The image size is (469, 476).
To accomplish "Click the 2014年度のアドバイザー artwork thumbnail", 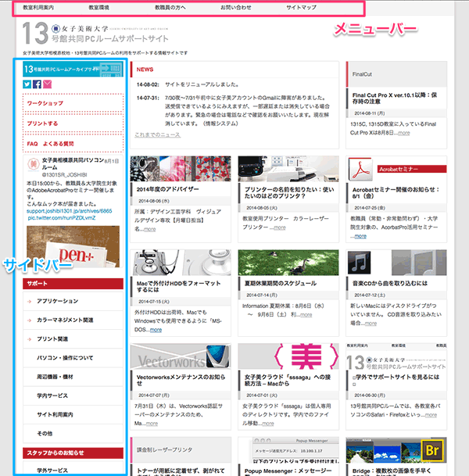I will (x=181, y=169).
